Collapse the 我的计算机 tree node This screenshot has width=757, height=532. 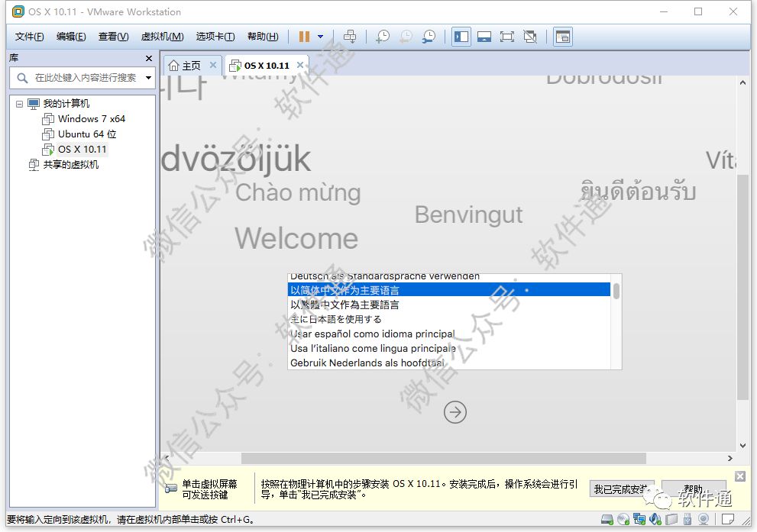pyautogui.click(x=19, y=104)
